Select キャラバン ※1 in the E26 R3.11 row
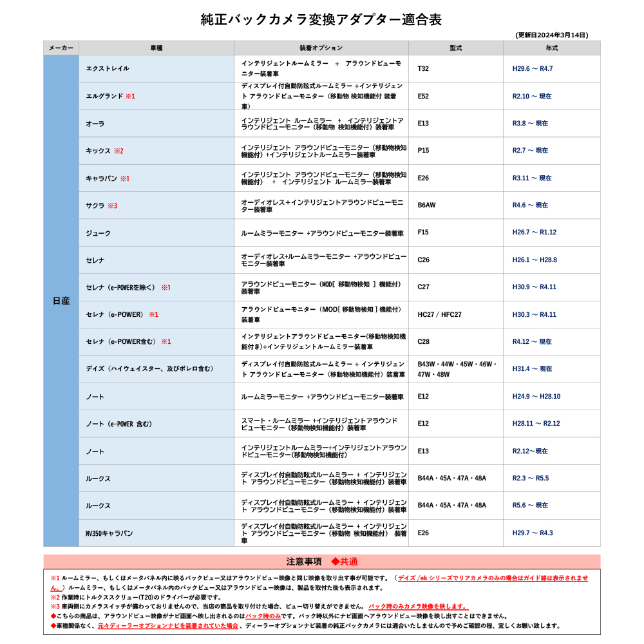This screenshot has height=644, width=644. [107, 178]
